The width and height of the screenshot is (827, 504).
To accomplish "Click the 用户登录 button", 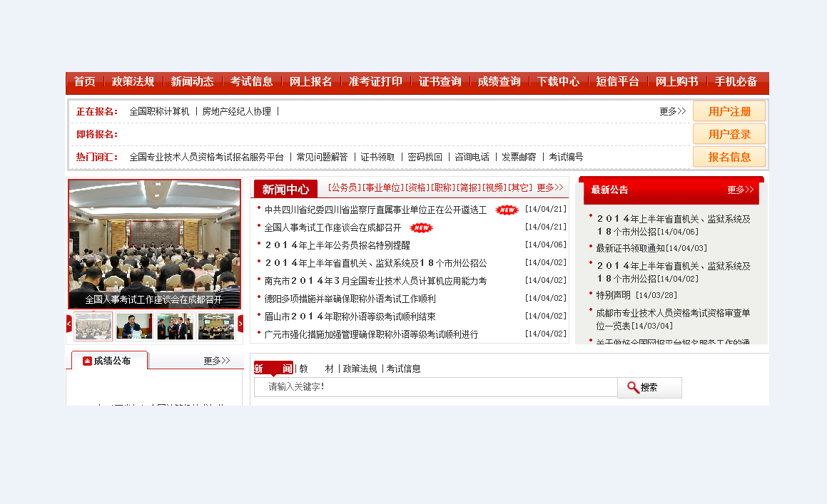I will point(729,133).
